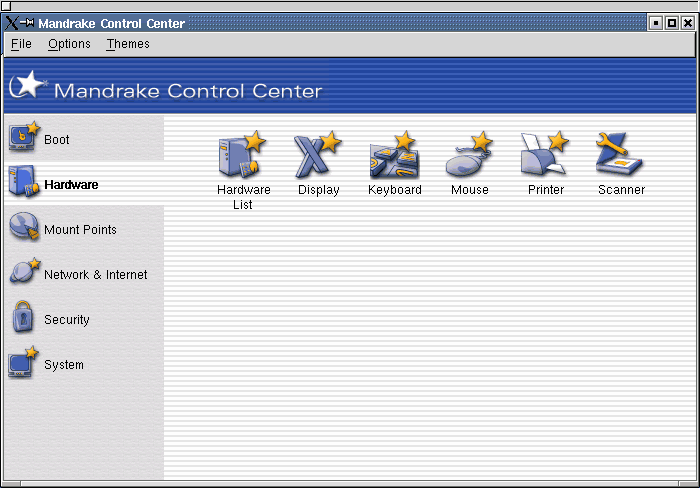The image size is (700, 488).
Task: Click the "System" label in sidebar
Action: tap(64, 365)
